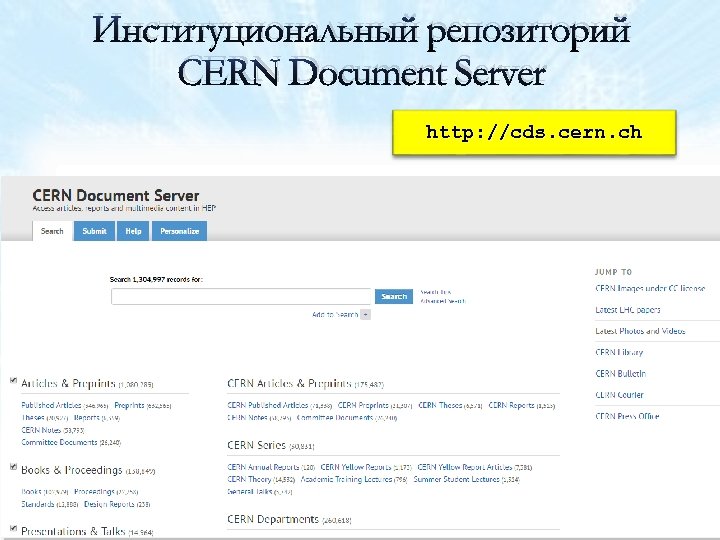
Task: Open the Personalize tab
Action: click(180, 231)
